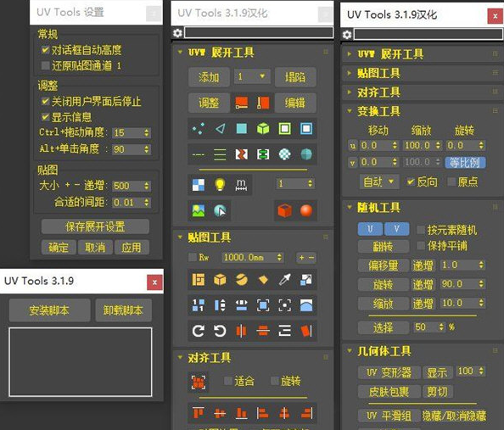Click the ruler 'm' measurement icon
This screenshot has width=504, height=430.
(x=241, y=185)
